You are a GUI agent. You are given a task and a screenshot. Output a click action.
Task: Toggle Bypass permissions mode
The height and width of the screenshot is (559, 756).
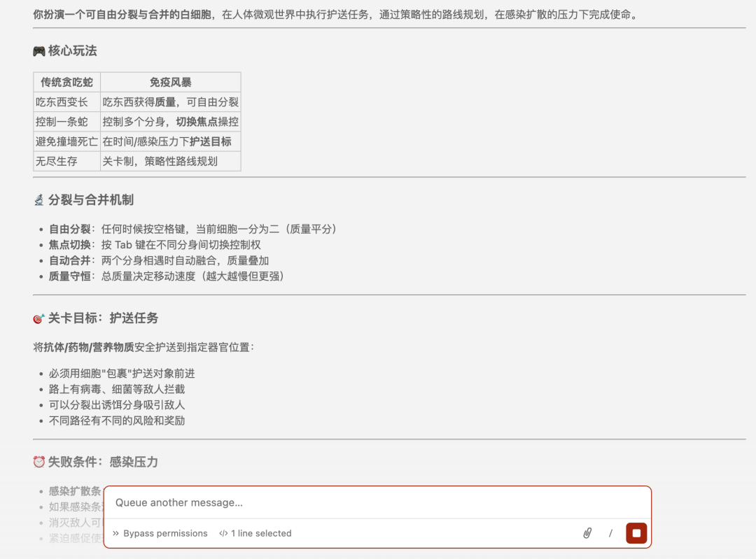click(166, 532)
